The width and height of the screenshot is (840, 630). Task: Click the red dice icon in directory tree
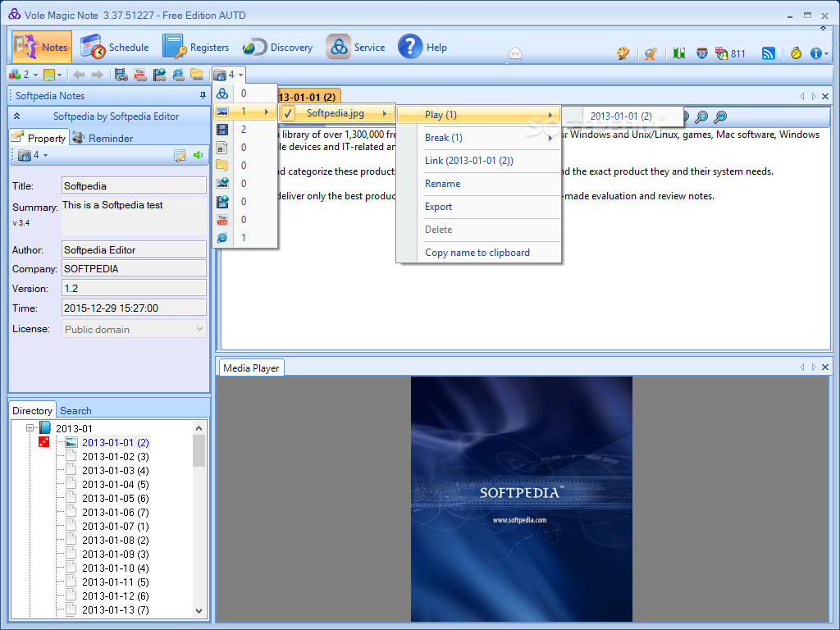44,442
